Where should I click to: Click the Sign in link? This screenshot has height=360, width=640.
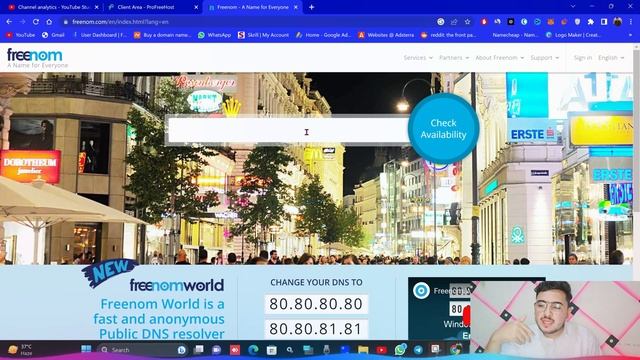582,58
